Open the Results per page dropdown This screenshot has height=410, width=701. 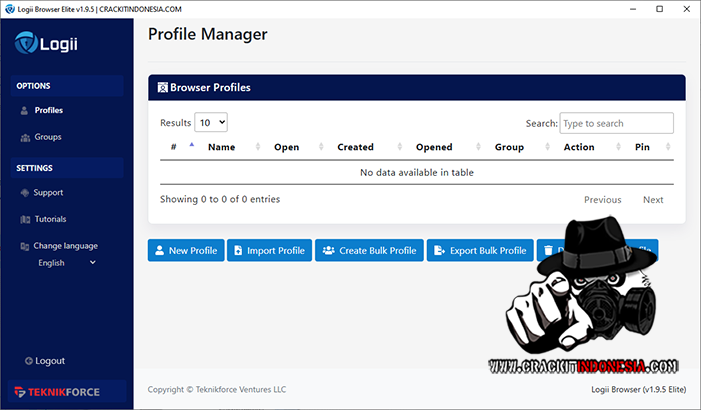coord(211,123)
